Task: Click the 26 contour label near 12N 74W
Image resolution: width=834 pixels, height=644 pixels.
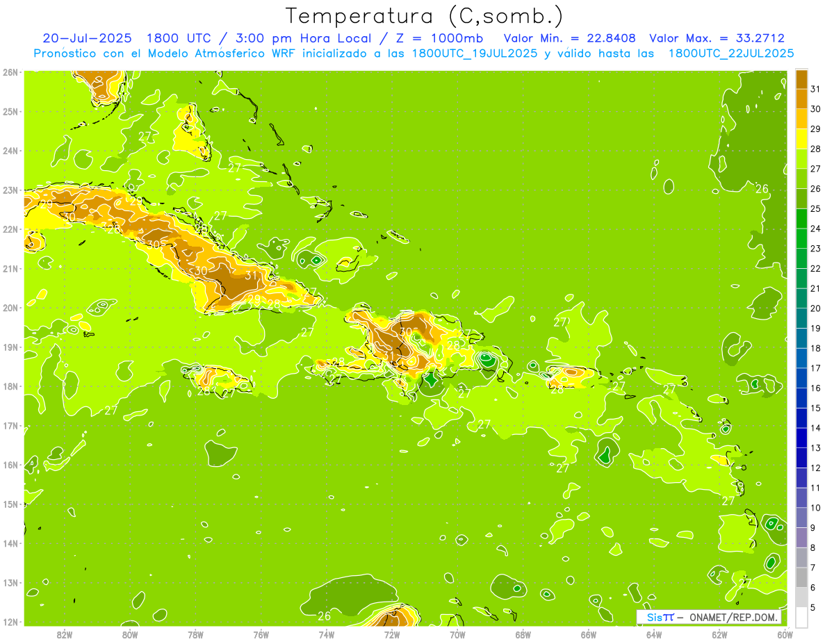Action: click(x=324, y=616)
